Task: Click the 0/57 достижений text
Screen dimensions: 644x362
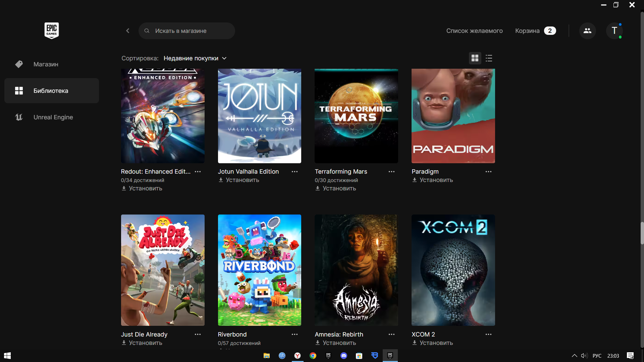Action: [x=239, y=343]
